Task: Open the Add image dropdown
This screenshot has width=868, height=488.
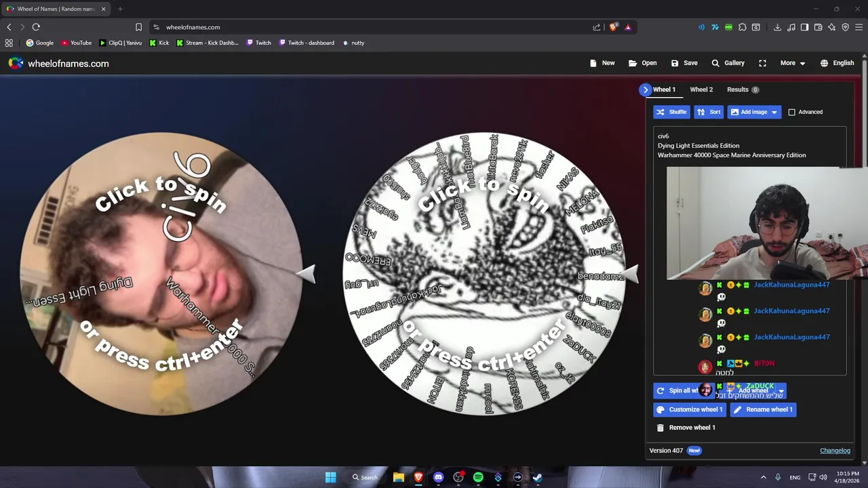Action: pyautogui.click(x=754, y=112)
